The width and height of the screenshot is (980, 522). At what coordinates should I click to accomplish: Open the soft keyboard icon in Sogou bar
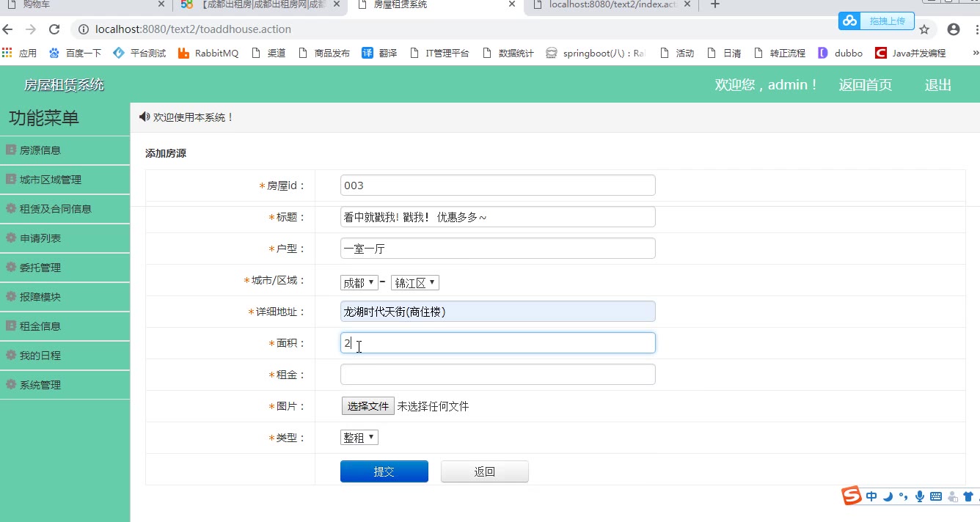tap(936, 496)
